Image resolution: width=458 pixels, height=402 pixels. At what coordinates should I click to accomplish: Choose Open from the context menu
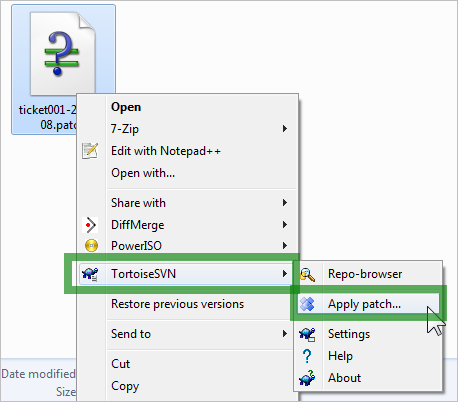126,107
